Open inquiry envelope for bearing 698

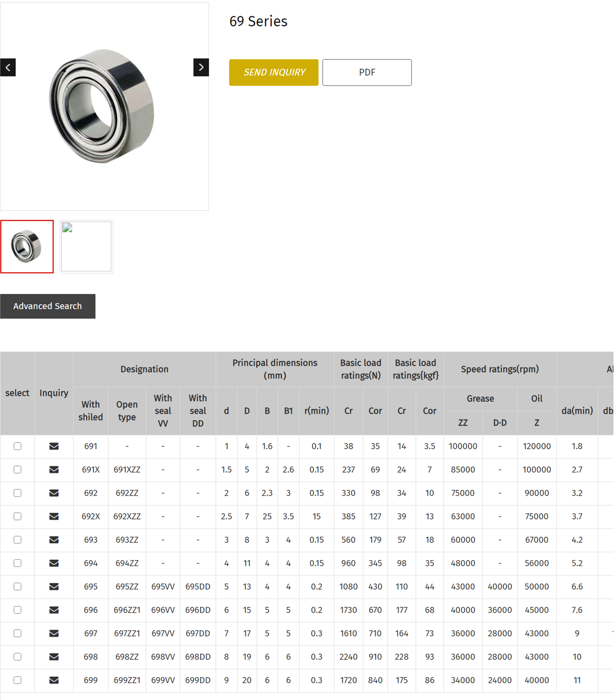tap(54, 657)
